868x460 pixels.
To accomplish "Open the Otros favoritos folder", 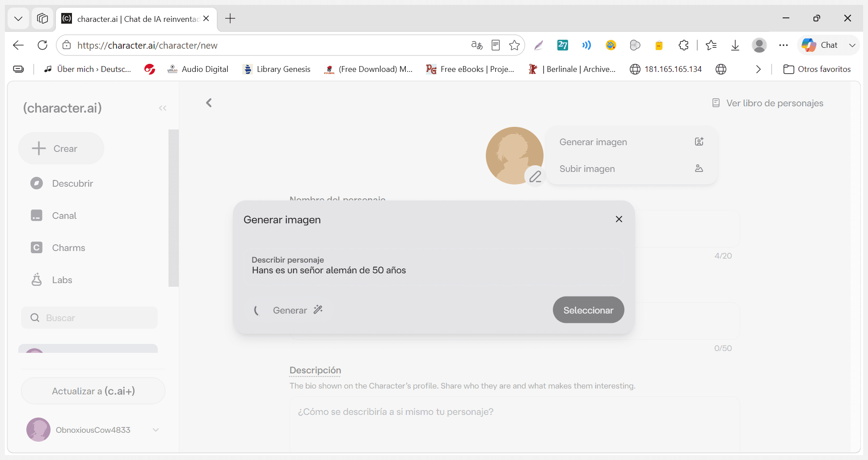I will tap(817, 69).
